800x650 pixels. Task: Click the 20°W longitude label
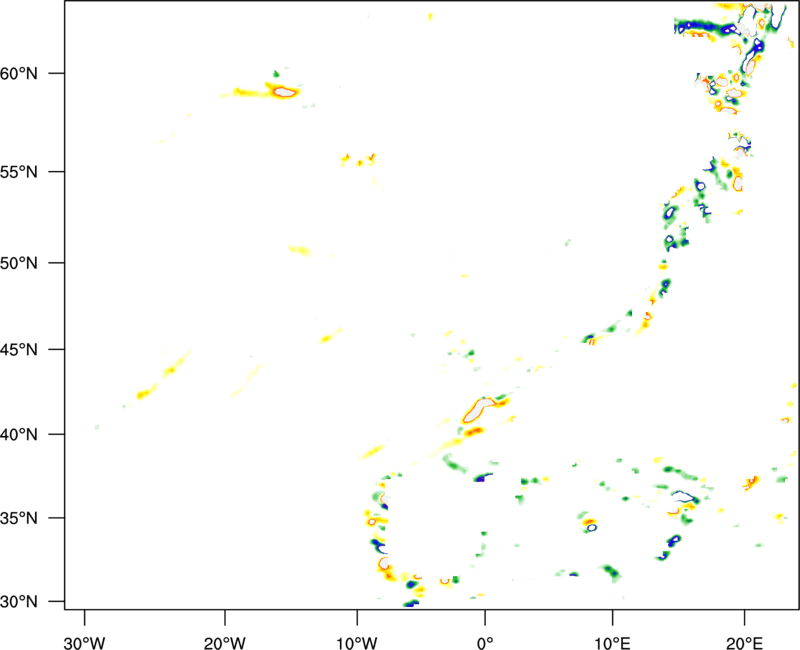(x=224, y=643)
